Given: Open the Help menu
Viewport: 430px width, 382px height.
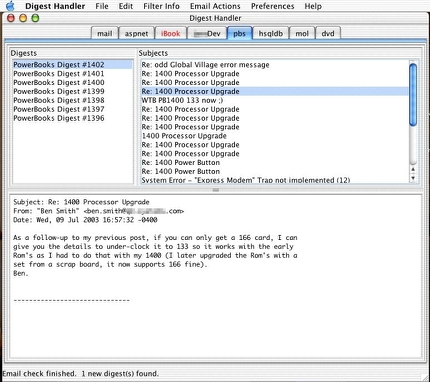Looking at the screenshot, I should pyautogui.click(x=313, y=6).
